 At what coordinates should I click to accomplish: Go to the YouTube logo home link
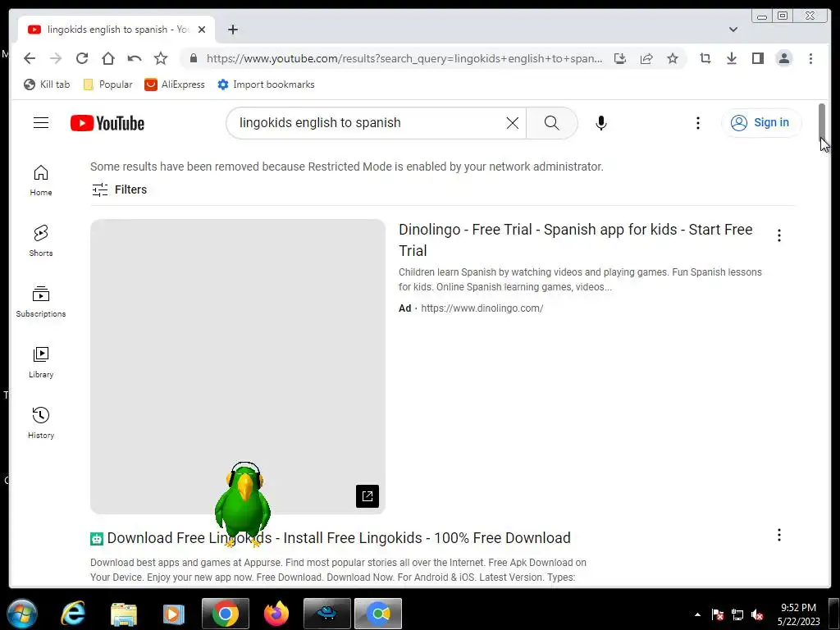(107, 123)
